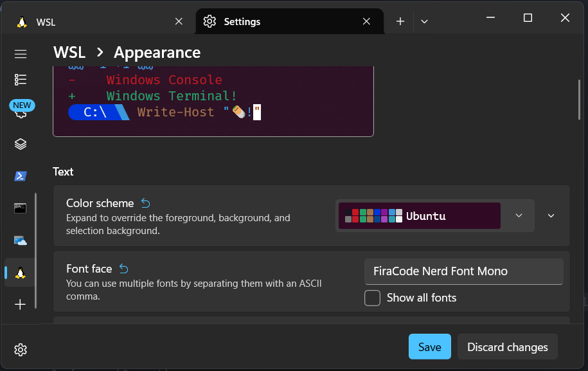Go back to WSL breadcrumb
The image size is (588, 371).
(69, 52)
